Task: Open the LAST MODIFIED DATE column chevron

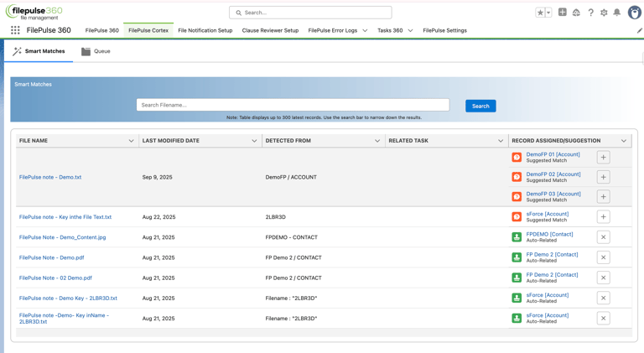Action: coord(254,141)
